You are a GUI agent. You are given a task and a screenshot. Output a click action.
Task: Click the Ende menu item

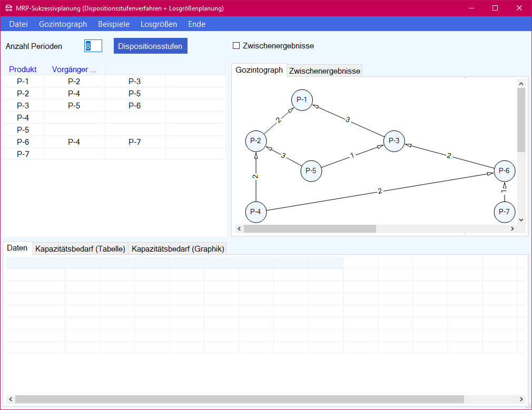point(196,24)
